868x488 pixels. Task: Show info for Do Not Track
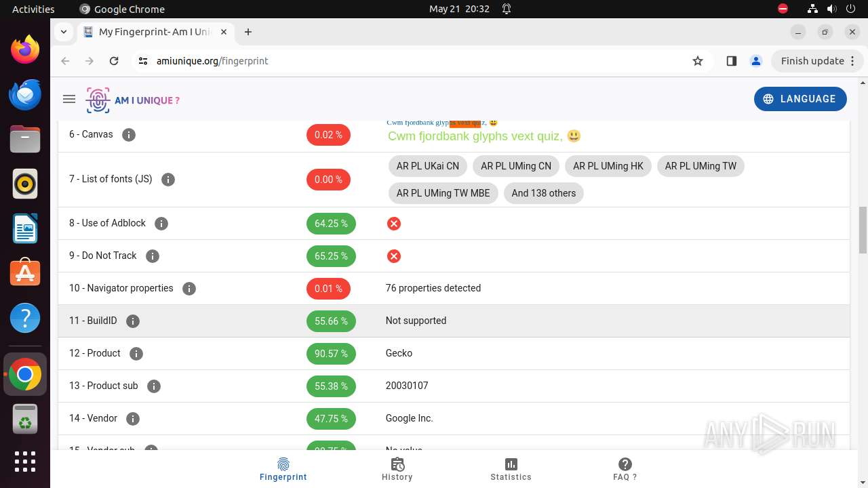tap(152, 256)
